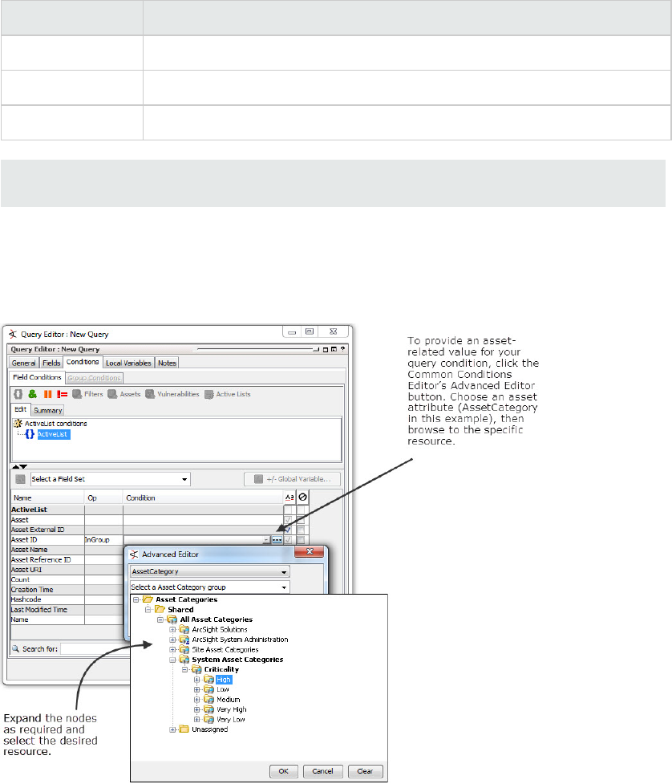The width and height of the screenshot is (672, 784).
Task: Expand the ArcSight System Administration node
Action: click(x=172, y=640)
